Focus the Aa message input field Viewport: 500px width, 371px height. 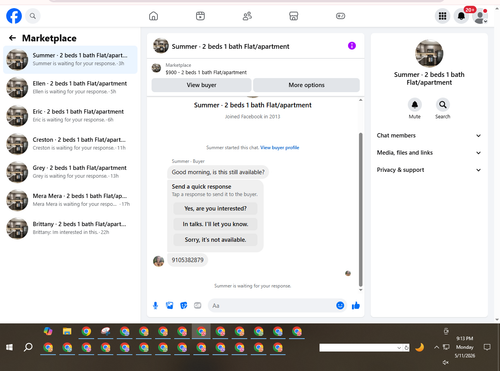(x=272, y=305)
